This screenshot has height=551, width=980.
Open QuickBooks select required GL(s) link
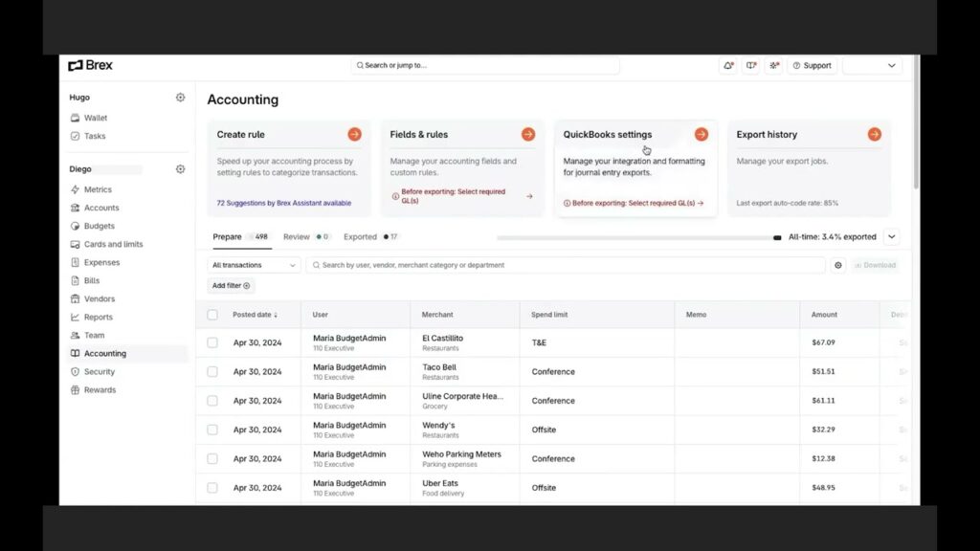coord(634,203)
